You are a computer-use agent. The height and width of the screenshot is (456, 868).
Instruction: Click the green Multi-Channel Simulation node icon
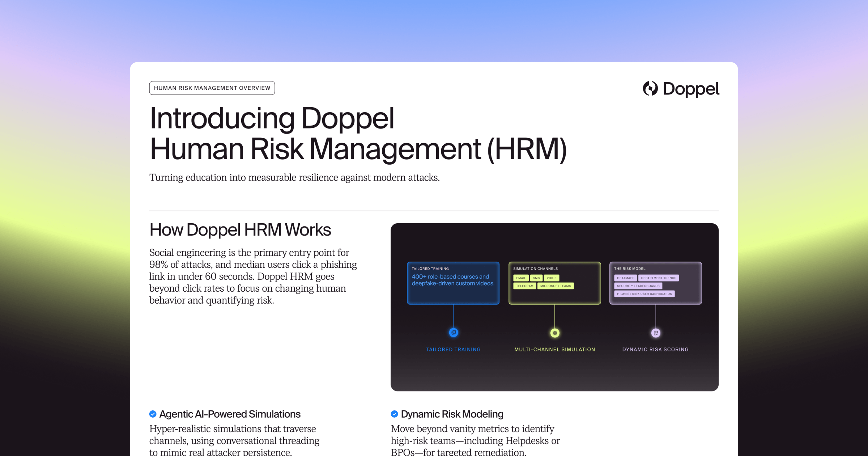click(555, 333)
